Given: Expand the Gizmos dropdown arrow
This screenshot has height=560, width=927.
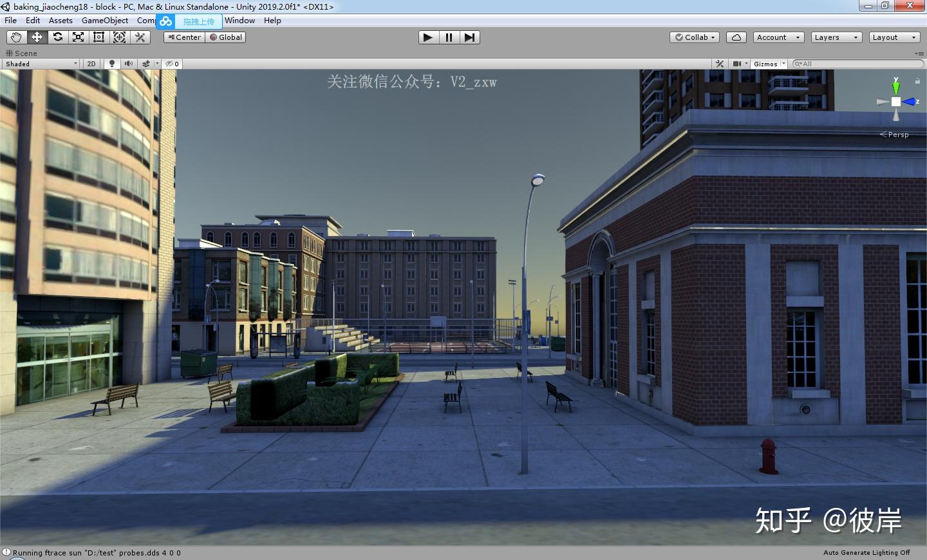Looking at the screenshot, I should (x=783, y=64).
